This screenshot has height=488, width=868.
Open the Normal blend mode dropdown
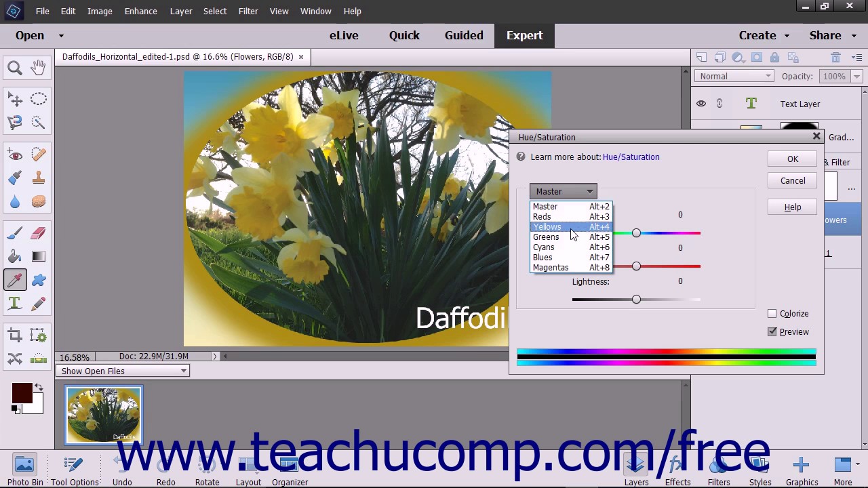pyautogui.click(x=734, y=76)
